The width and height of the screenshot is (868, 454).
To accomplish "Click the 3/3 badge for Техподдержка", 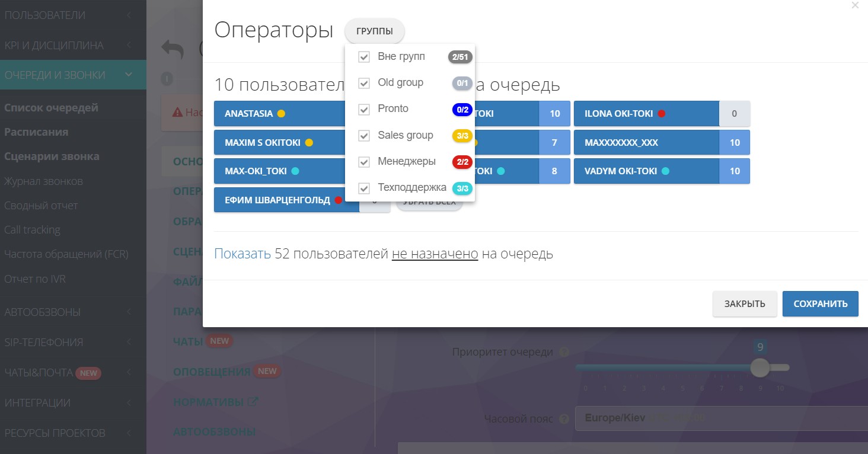I will click(462, 188).
